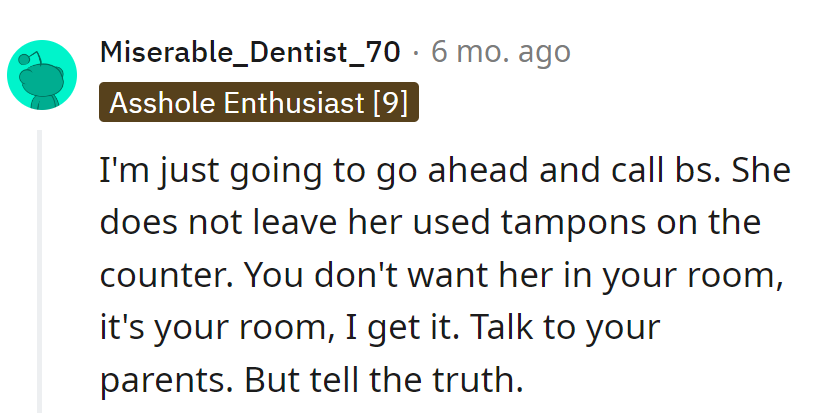This screenshot has width=823, height=413.
Task: Open Miserable_Dentist_70's user profile
Action: (x=250, y=52)
